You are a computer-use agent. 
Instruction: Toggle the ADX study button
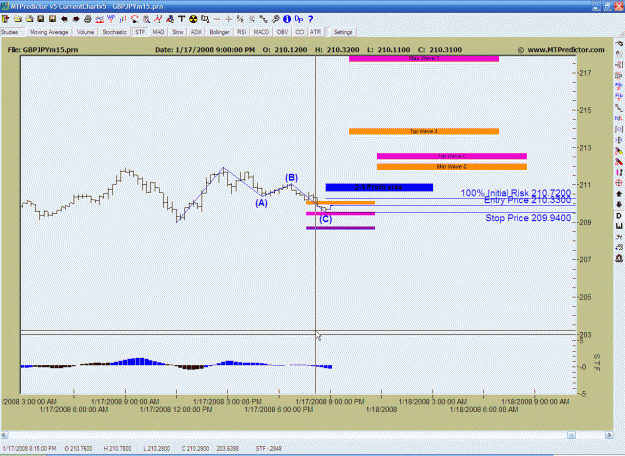tap(196, 32)
